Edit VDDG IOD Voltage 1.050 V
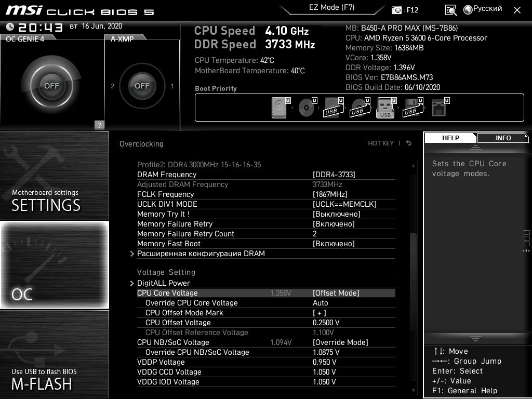532x399 pixels. click(x=266, y=381)
